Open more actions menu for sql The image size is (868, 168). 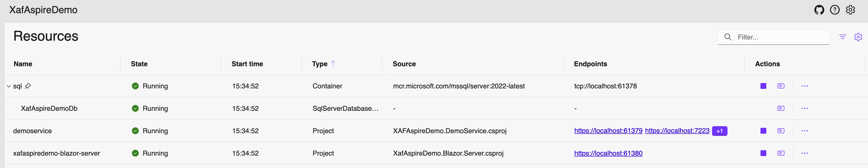tap(805, 86)
